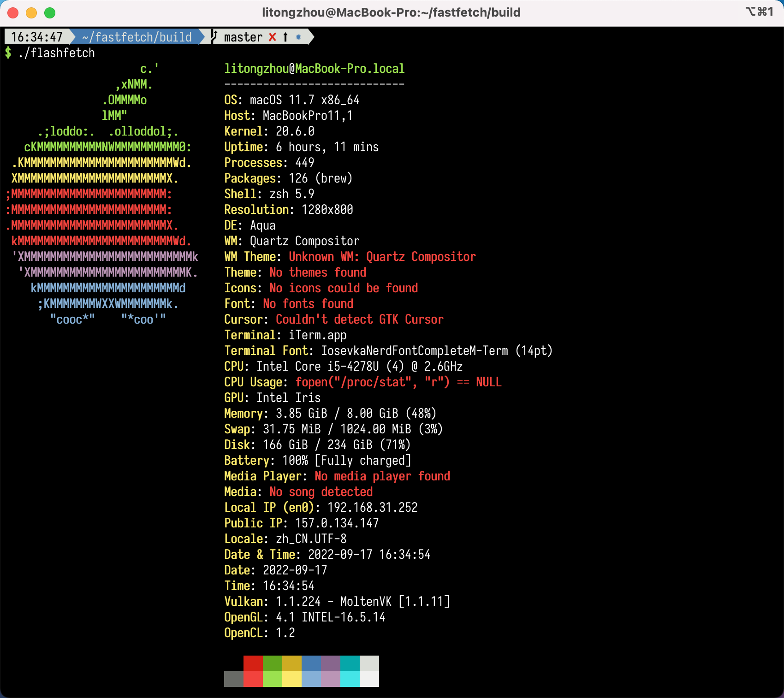Click the Battery: 100% Fully charged line
784x698 pixels.
point(318,461)
